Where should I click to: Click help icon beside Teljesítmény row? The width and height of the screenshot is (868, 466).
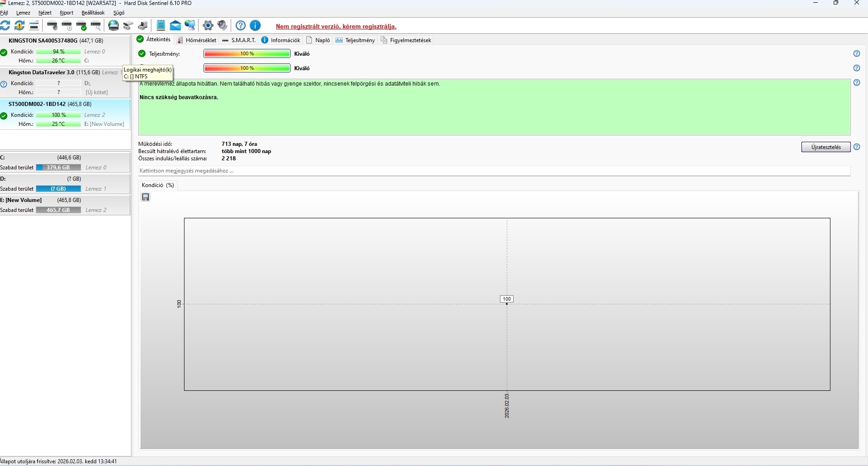tap(857, 53)
